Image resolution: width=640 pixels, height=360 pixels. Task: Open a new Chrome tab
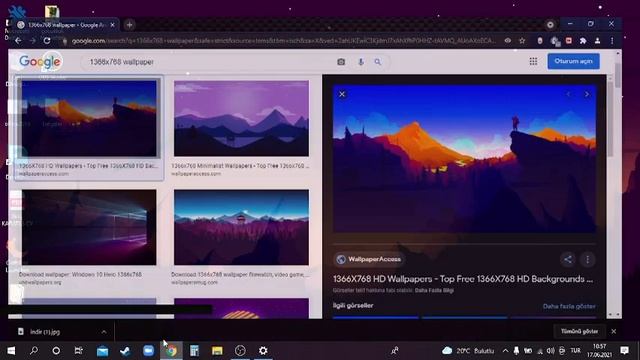point(129,25)
